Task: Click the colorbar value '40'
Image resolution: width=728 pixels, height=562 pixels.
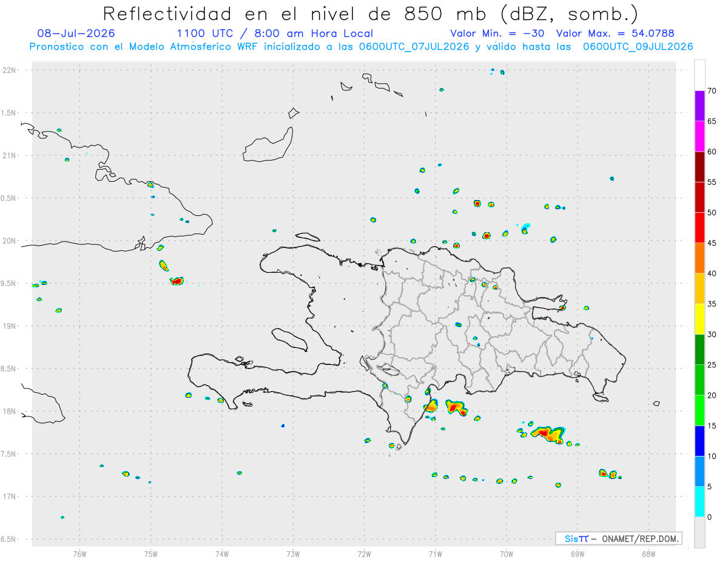Action: click(x=712, y=273)
